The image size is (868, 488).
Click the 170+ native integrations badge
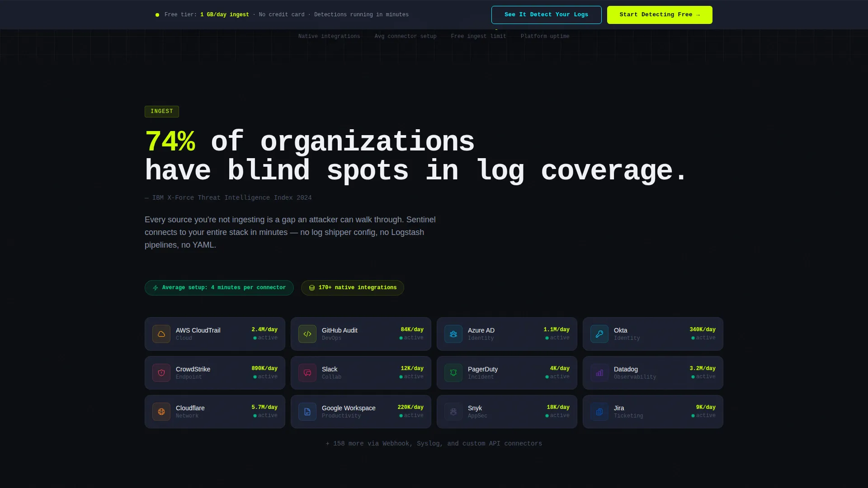tap(353, 288)
